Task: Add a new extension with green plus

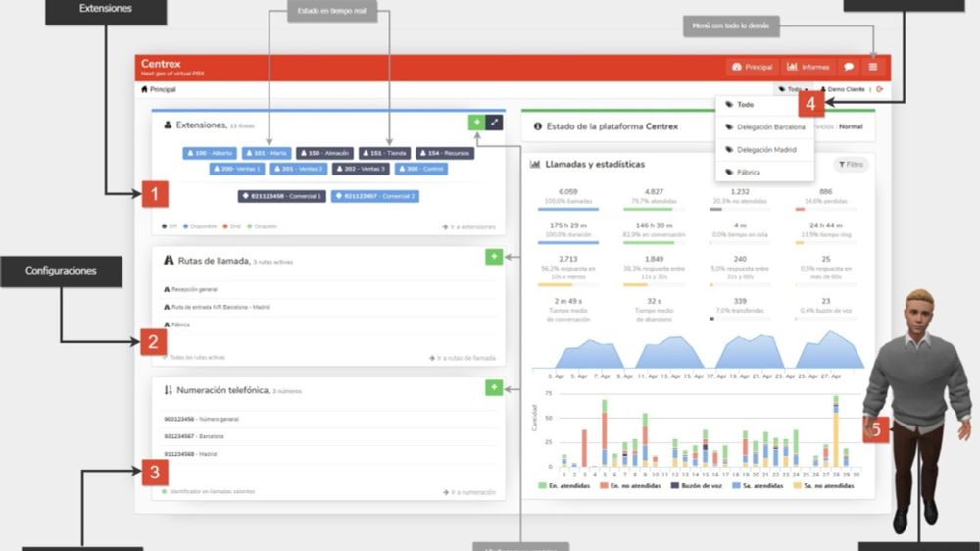Action: coord(477,122)
